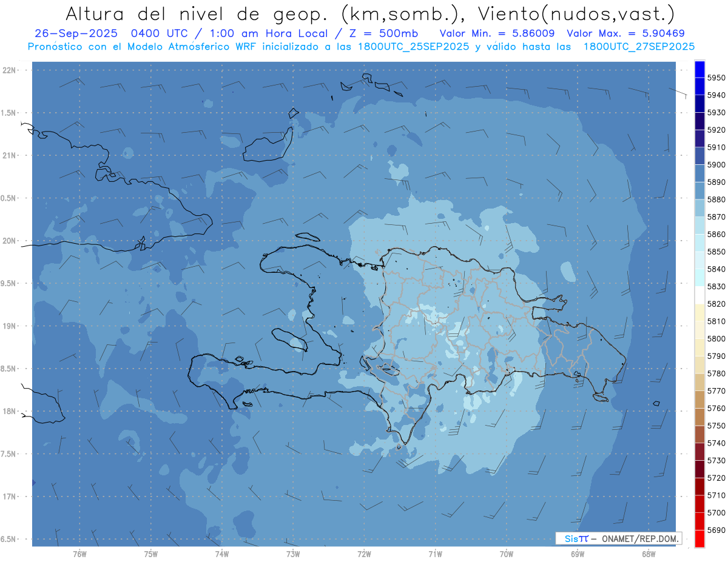728x562 pixels.
Task: Click the top bright blue swatch above 5950
Action: [x=699, y=69]
